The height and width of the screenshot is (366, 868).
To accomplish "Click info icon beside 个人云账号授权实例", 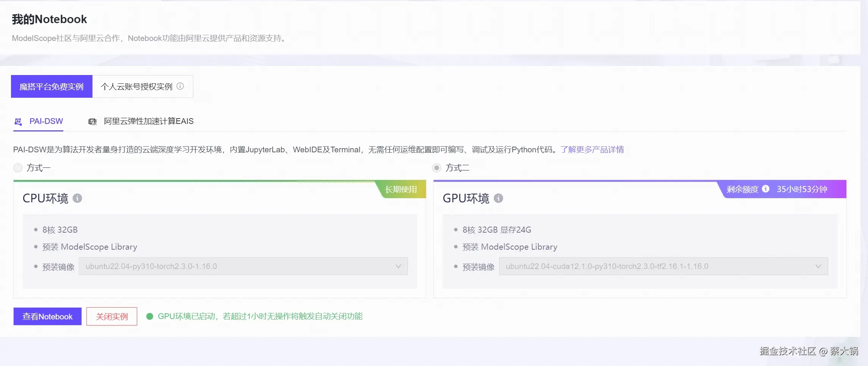I will (x=180, y=86).
